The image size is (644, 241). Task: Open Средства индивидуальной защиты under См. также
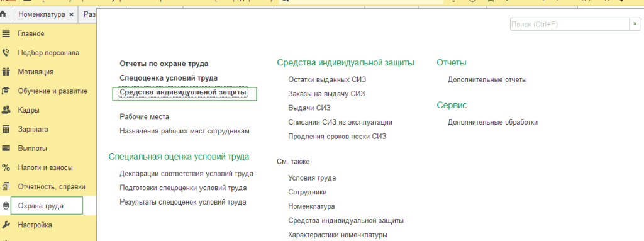(346, 220)
